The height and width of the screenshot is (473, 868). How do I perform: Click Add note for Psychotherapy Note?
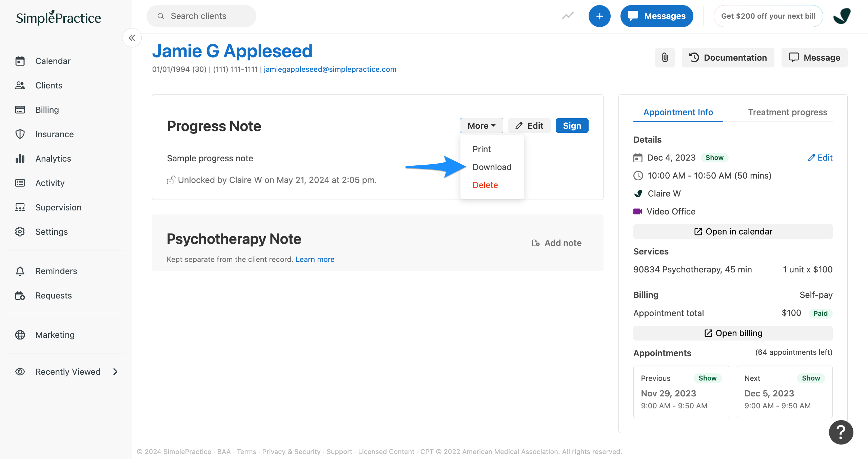point(557,243)
